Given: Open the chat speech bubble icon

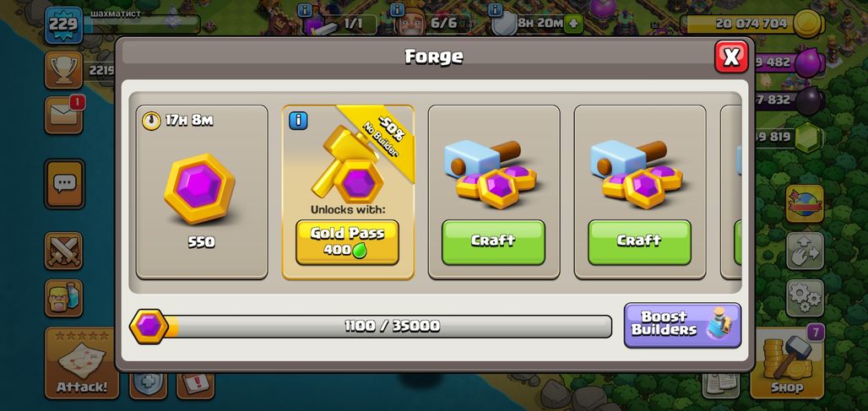Looking at the screenshot, I should click(x=64, y=184).
